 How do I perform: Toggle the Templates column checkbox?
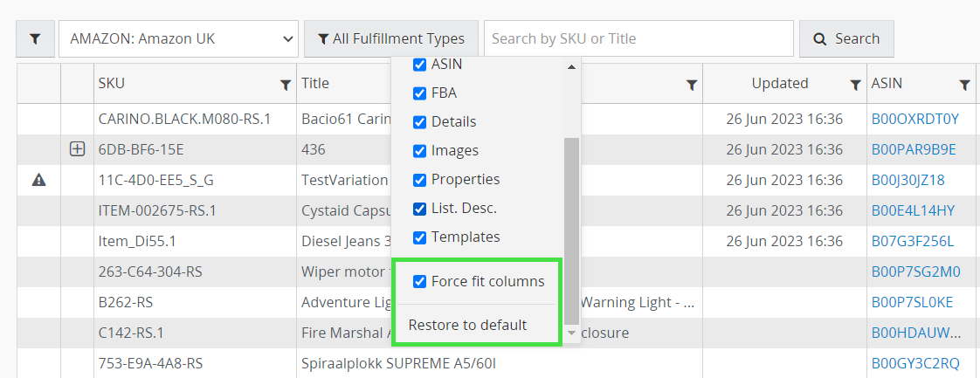419,237
